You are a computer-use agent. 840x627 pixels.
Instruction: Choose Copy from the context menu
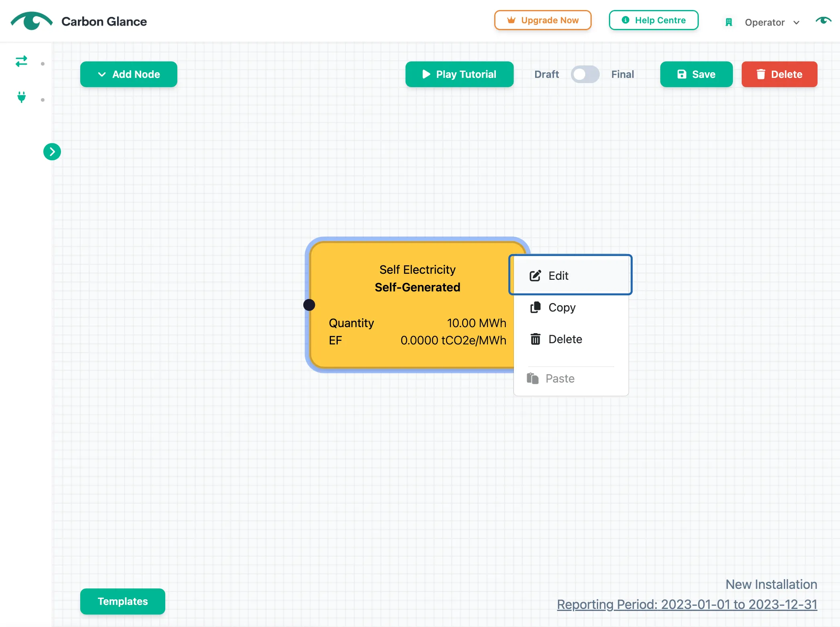pyautogui.click(x=571, y=307)
